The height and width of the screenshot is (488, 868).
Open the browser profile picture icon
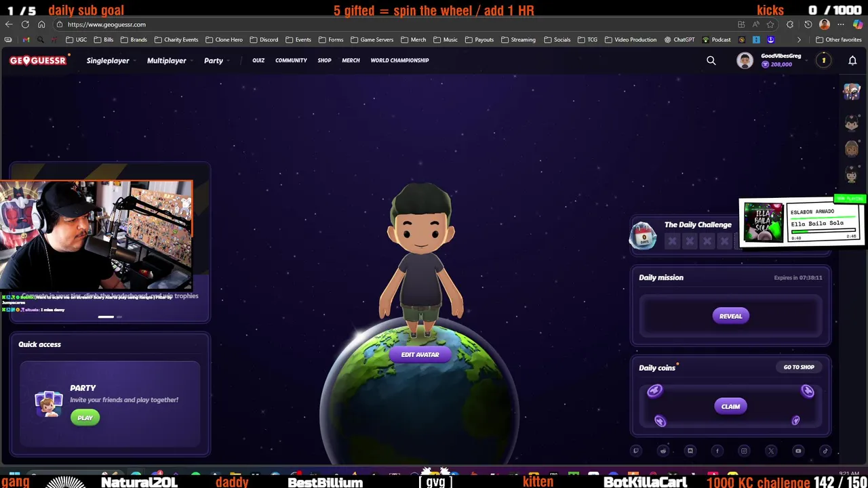(x=825, y=24)
